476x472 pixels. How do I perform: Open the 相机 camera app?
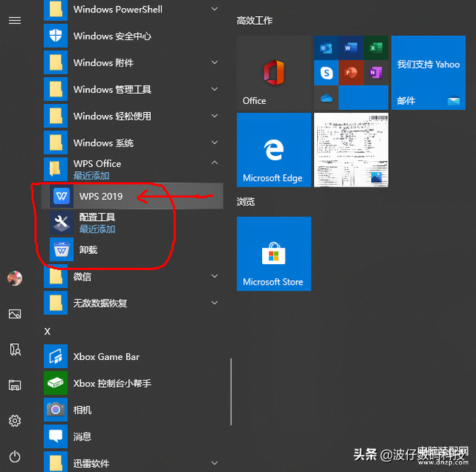(132, 410)
